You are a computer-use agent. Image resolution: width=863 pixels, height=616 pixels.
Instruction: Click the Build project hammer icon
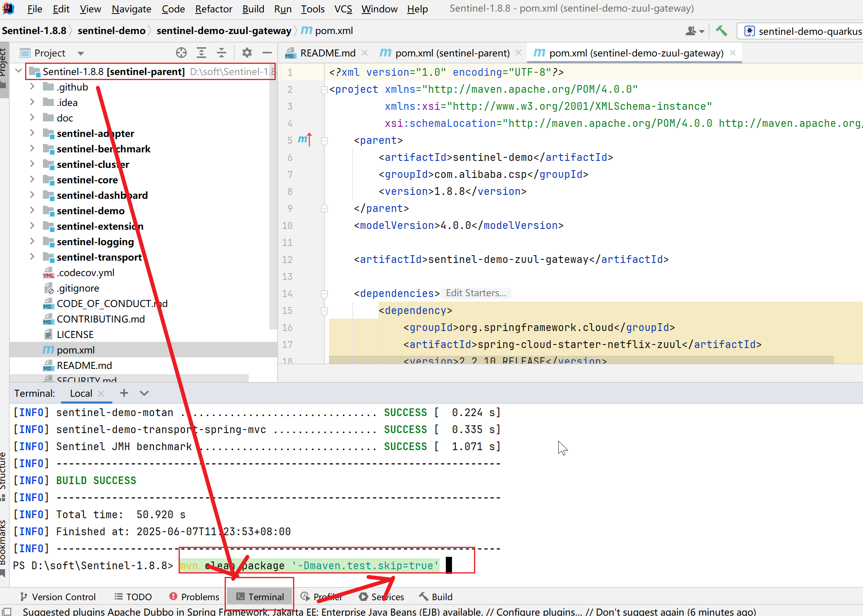point(721,31)
